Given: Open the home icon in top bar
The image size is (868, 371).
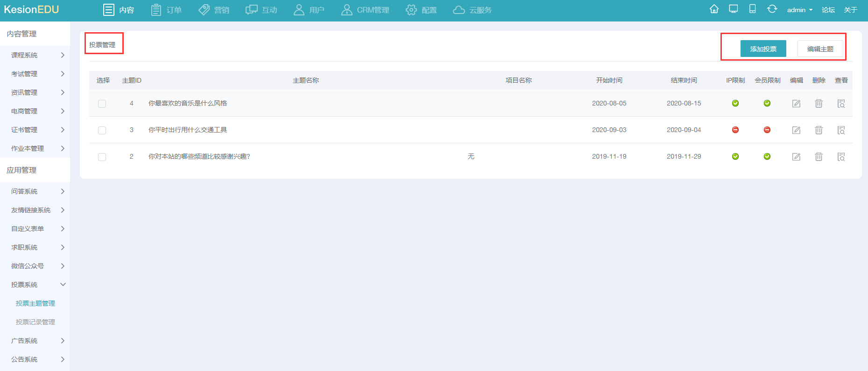Looking at the screenshot, I should coord(714,9).
